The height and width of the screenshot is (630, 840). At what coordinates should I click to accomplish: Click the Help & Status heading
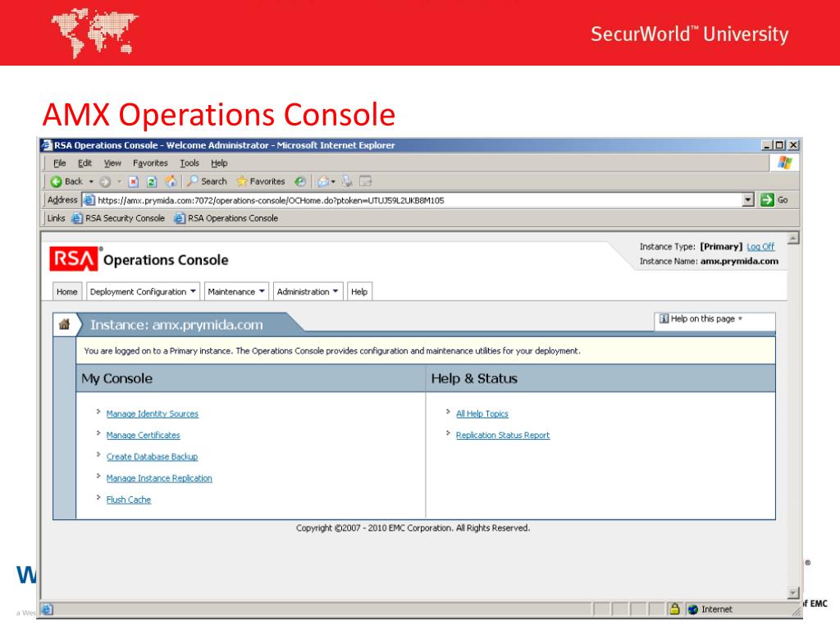[x=474, y=378]
